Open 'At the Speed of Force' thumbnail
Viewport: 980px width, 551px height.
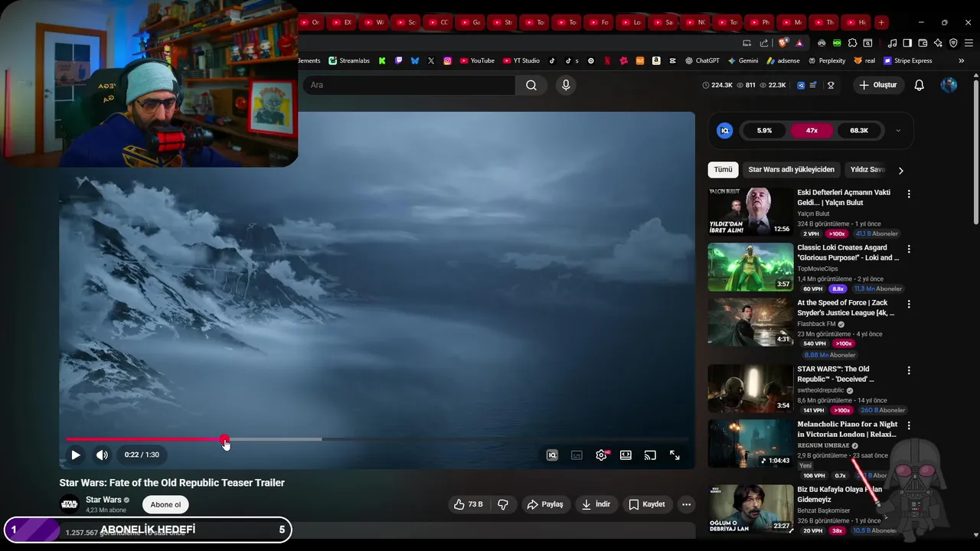750,322
